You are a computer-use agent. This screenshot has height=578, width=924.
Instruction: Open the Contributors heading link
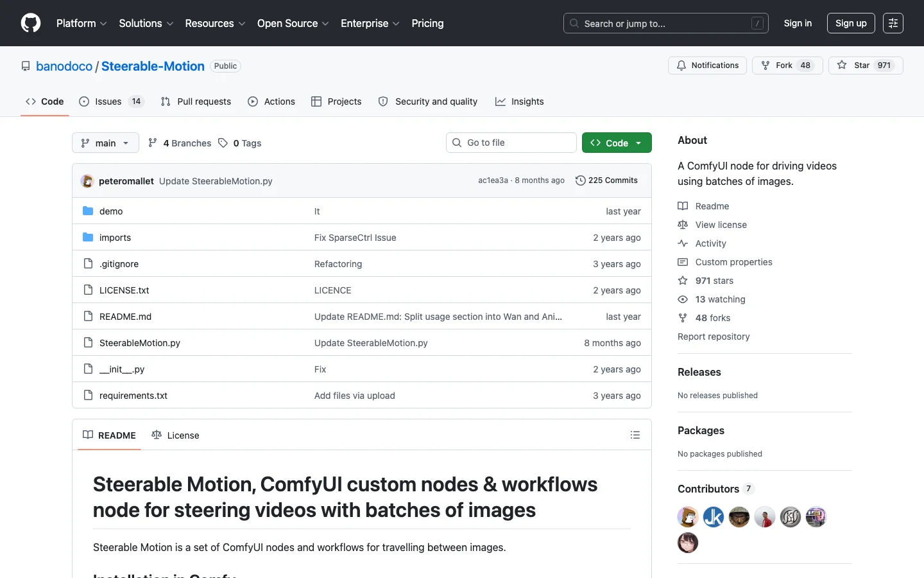click(716, 489)
